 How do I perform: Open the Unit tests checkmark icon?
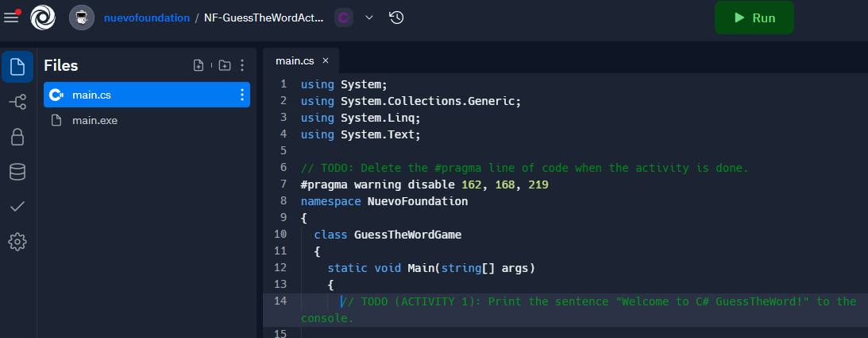coord(17,207)
